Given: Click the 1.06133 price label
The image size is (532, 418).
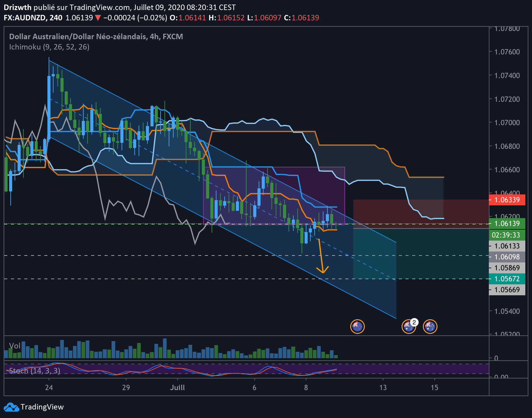Looking at the screenshot, I should pos(507,246).
